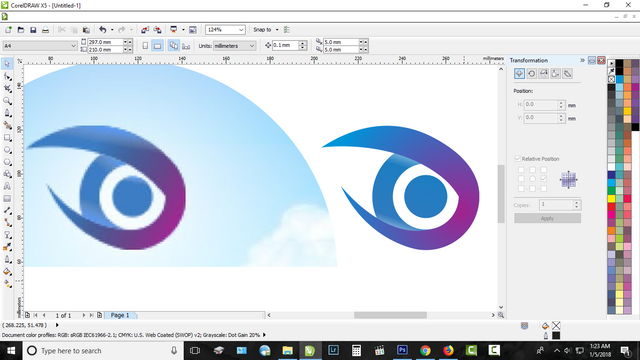This screenshot has width=640, height=360.
Task: Select the Parallel Dimension tool
Action: click(7, 211)
